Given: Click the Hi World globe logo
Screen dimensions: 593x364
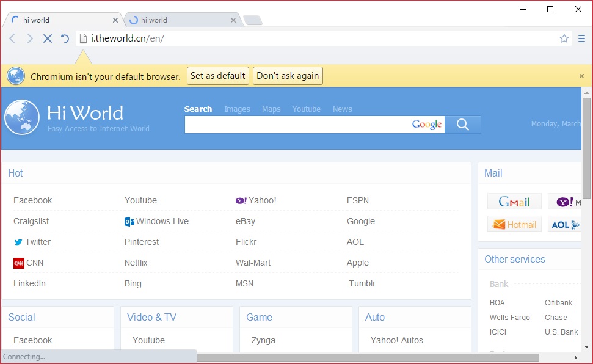Looking at the screenshot, I should pos(22,117).
